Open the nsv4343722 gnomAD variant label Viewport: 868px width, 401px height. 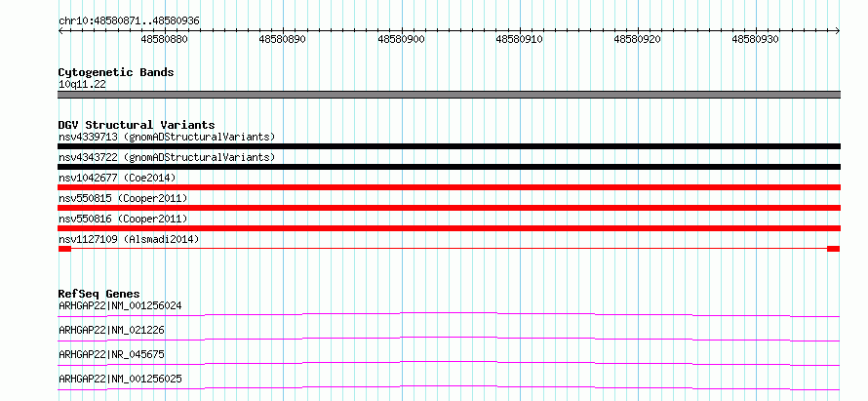click(167, 157)
